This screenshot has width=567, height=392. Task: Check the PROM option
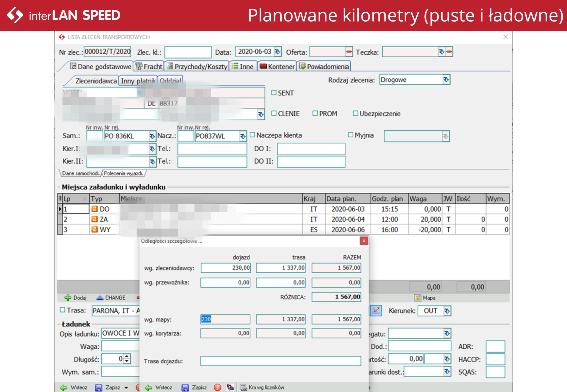pyautogui.click(x=315, y=113)
